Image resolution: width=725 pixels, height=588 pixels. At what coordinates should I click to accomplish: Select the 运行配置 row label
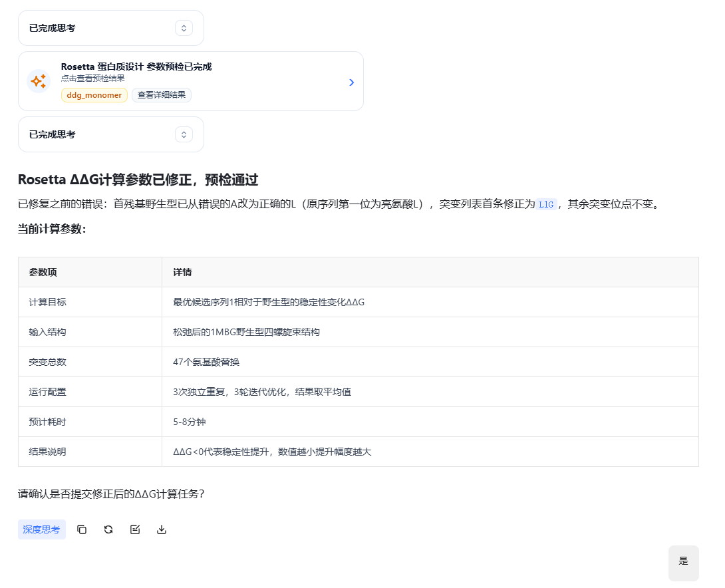pos(48,392)
